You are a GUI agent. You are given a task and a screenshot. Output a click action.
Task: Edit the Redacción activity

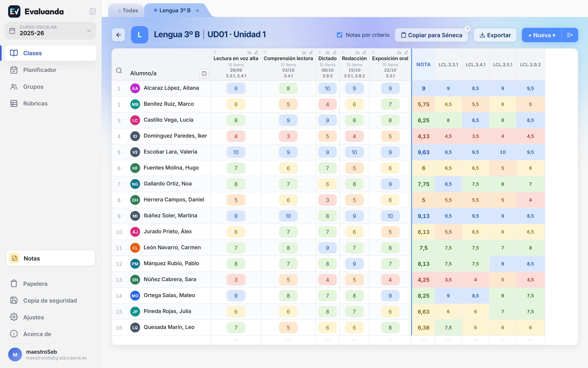pos(365,52)
